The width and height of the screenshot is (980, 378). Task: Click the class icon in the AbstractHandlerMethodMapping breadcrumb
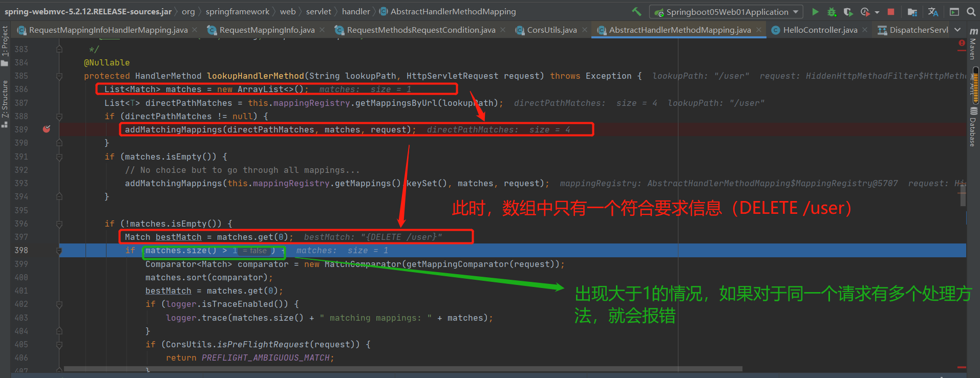point(384,11)
